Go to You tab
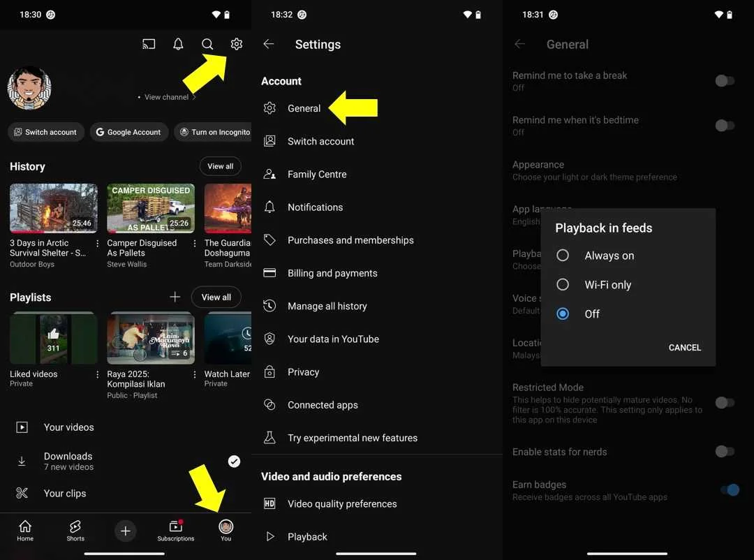The image size is (754, 560). 226,531
